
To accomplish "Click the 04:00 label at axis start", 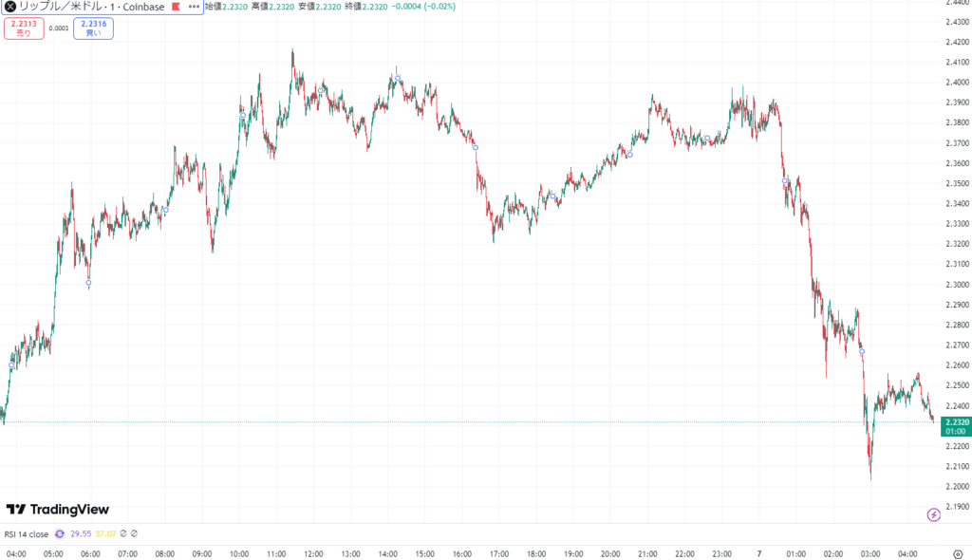I will (x=16, y=553).
